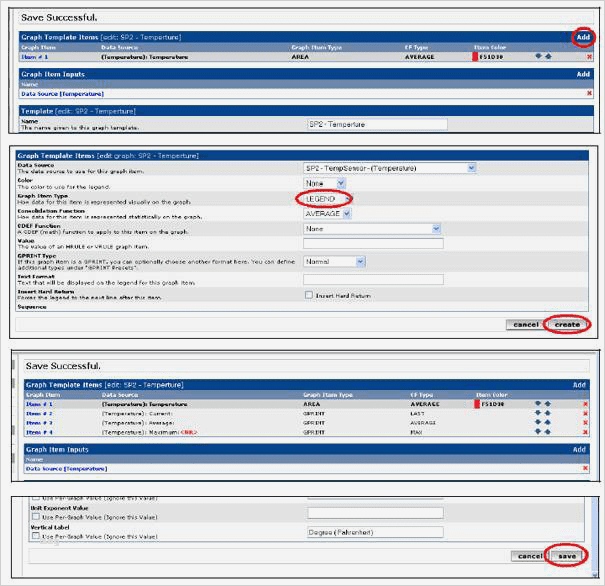
Task: Delete Data Source input below the single-item list
Action: [x=589, y=93]
